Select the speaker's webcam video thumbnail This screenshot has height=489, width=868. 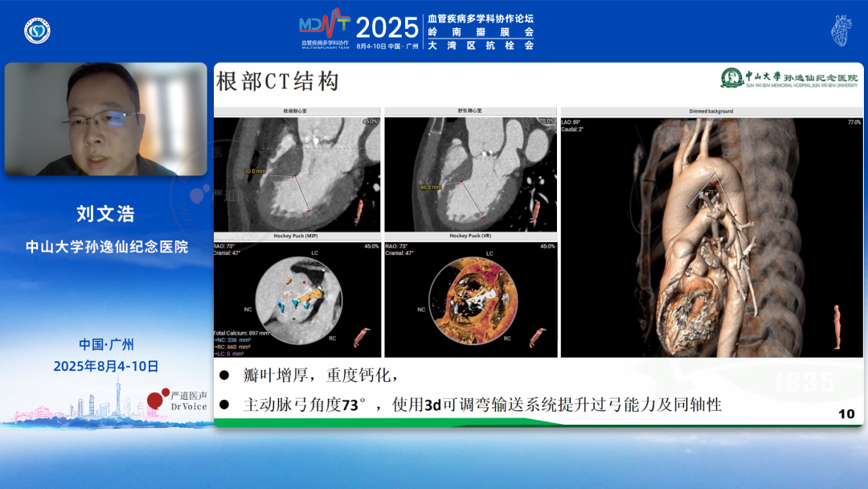point(105,119)
